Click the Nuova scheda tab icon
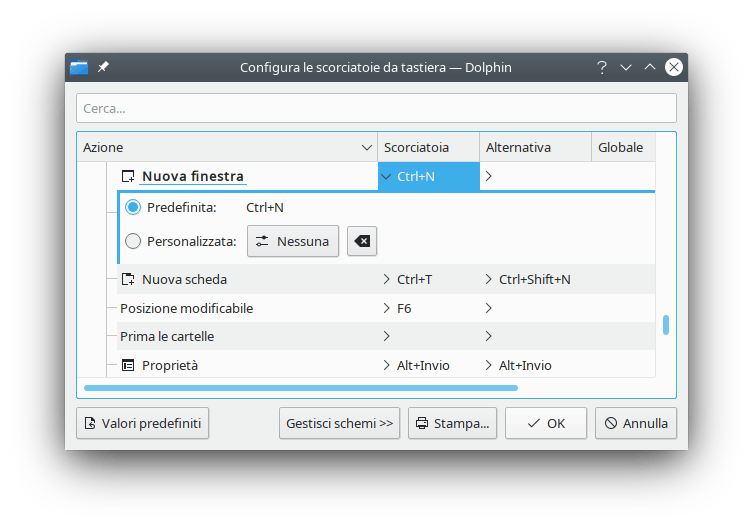Image resolution: width=753 pixels, height=527 pixels. tap(127, 279)
